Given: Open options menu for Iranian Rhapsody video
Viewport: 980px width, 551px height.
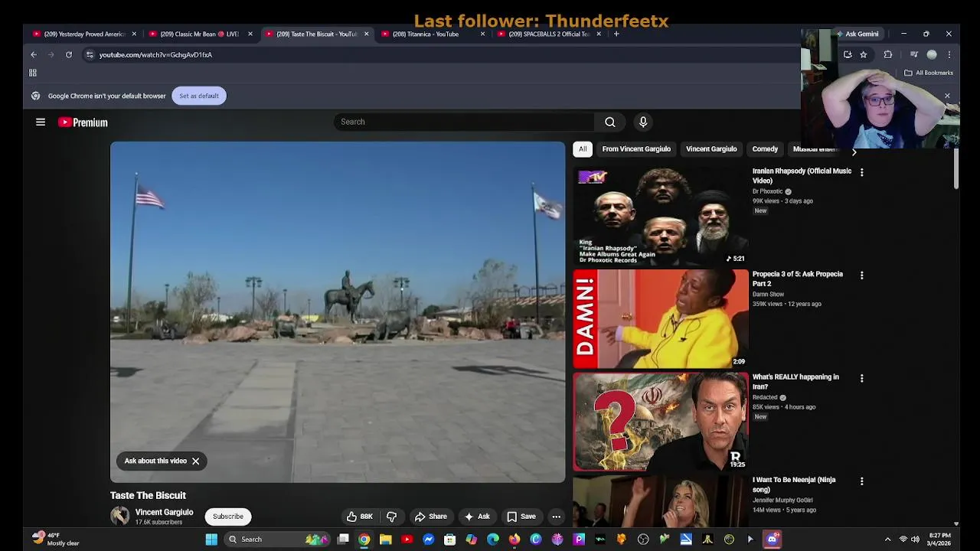Looking at the screenshot, I should click(861, 172).
